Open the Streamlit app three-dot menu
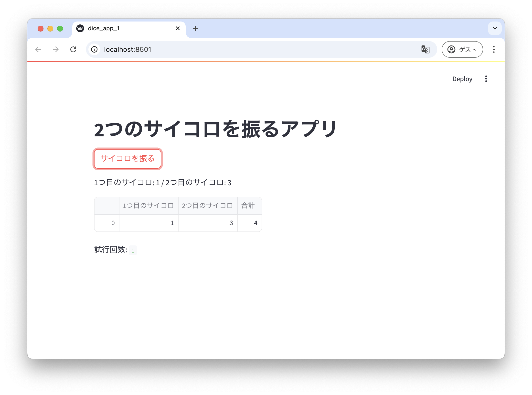This screenshot has height=395, width=532. [x=486, y=79]
